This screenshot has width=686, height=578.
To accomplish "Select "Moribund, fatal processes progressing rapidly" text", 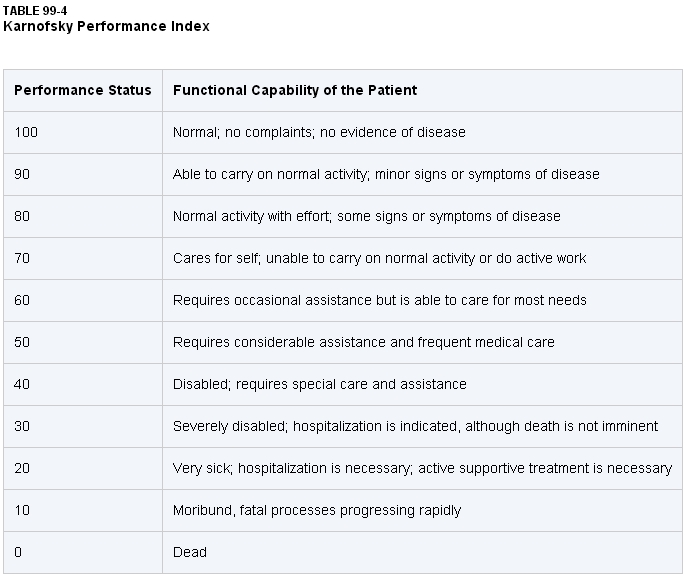I will click(x=317, y=510).
